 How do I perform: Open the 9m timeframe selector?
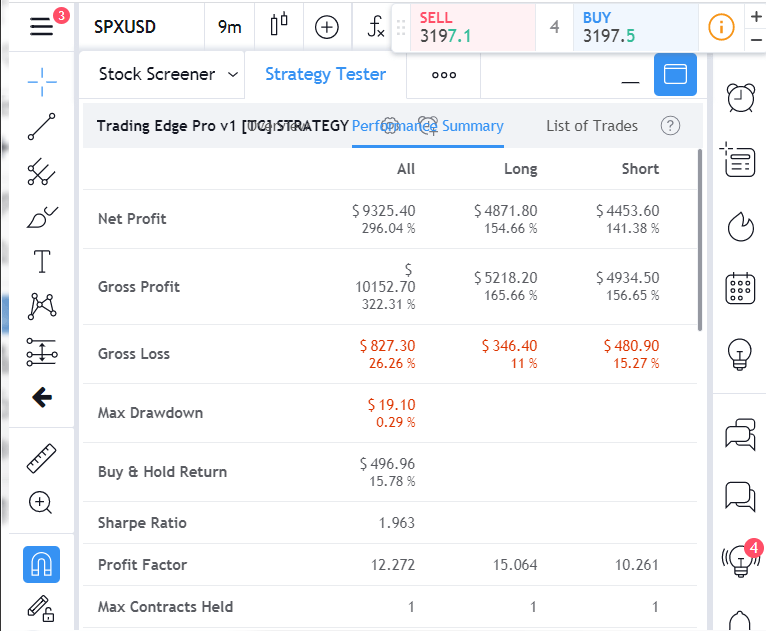(230, 27)
